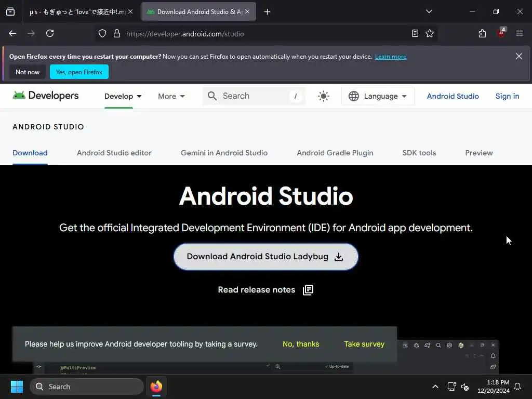The height and width of the screenshot is (399, 532).
Task: Open the network status tray icon
Action: tap(451, 387)
